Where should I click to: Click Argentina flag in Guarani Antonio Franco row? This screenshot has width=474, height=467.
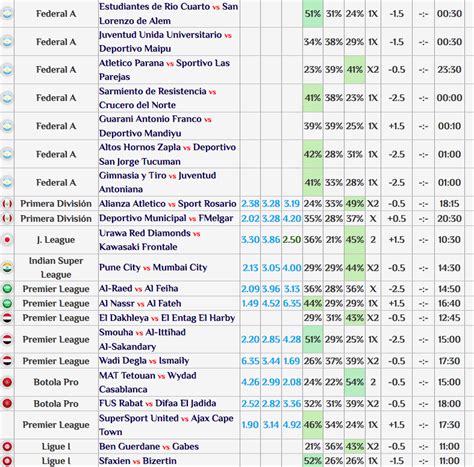[7, 126]
